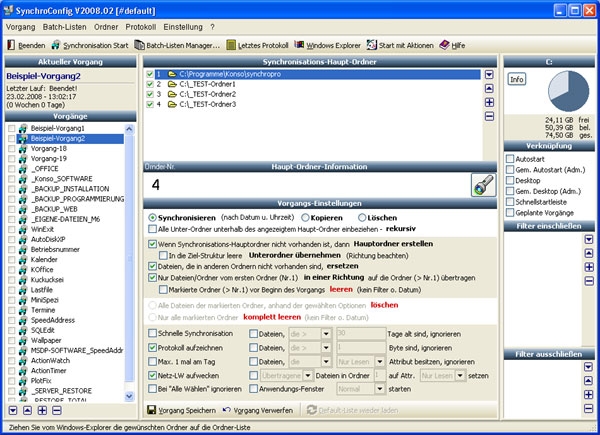
Task: Click the folder search icon beside Haupt-Ordner-Information
Action: pos(482,184)
